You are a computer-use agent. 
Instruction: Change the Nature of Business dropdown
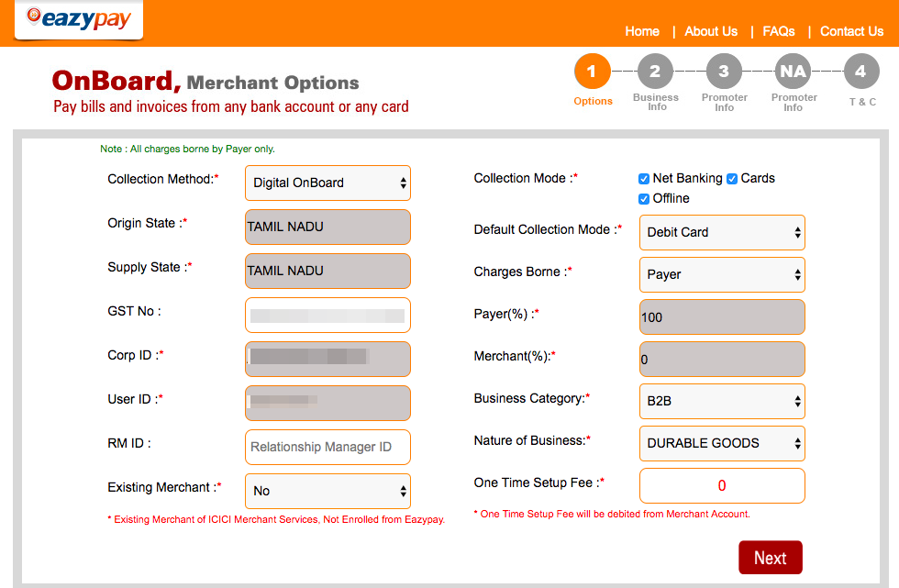[x=721, y=443]
